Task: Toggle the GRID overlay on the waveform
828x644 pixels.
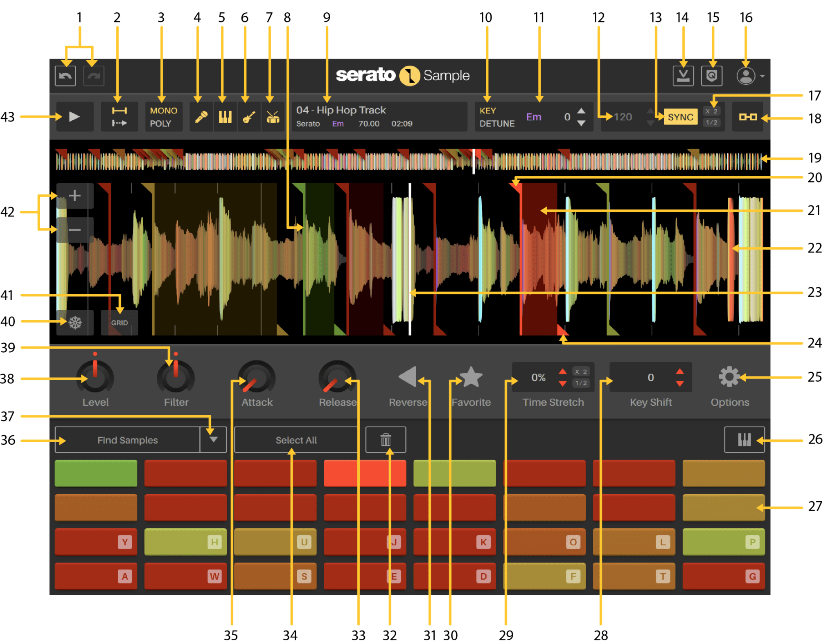Action: pyautogui.click(x=119, y=322)
